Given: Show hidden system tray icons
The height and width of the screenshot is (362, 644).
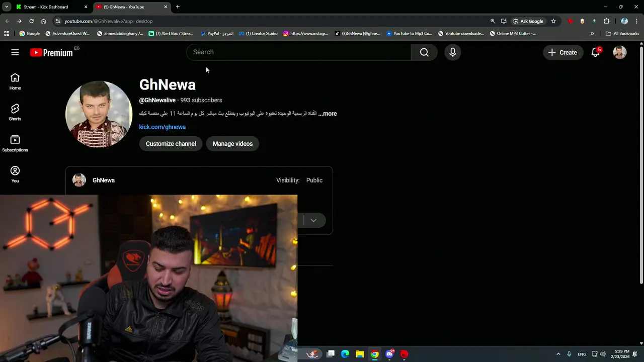Looking at the screenshot, I should [558, 354].
